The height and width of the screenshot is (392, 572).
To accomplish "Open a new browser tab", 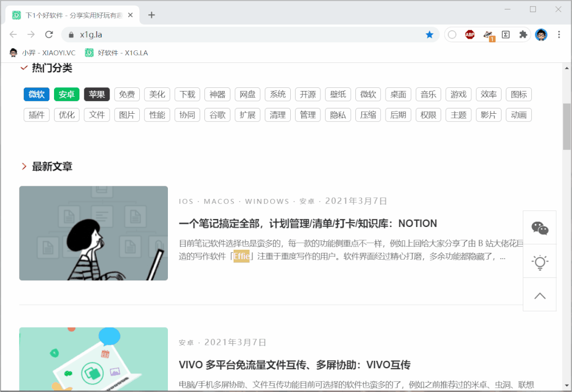I will pyautogui.click(x=152, y=15).
